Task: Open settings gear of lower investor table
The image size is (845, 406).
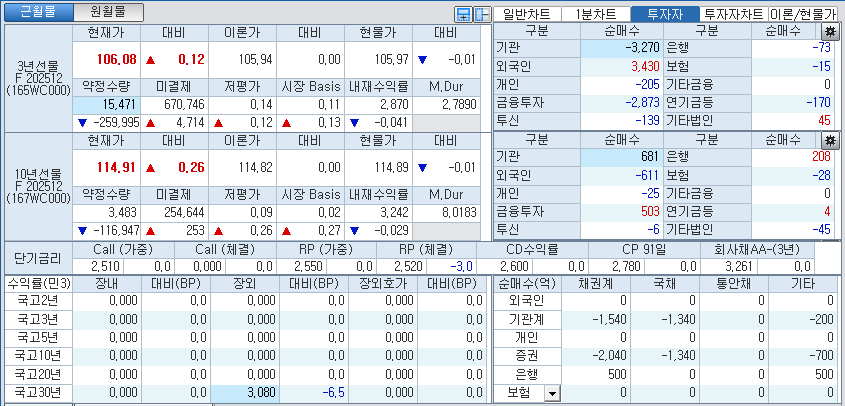Action: [830, 141]
